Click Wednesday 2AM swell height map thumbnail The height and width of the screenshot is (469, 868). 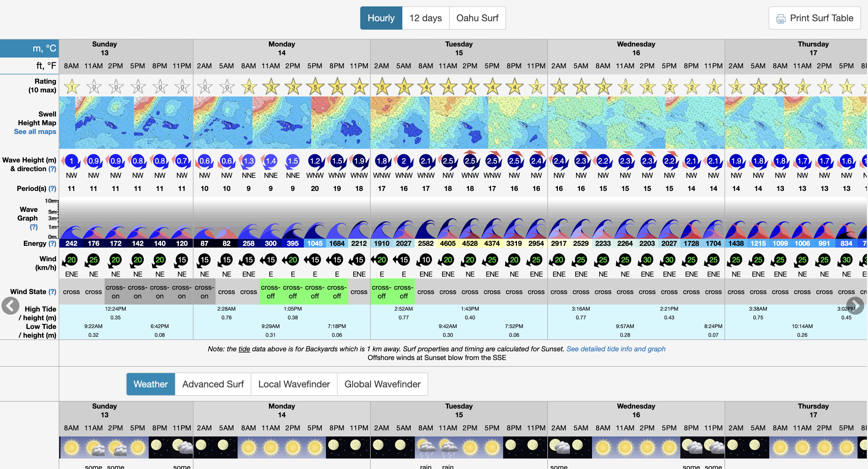[577, 123]
